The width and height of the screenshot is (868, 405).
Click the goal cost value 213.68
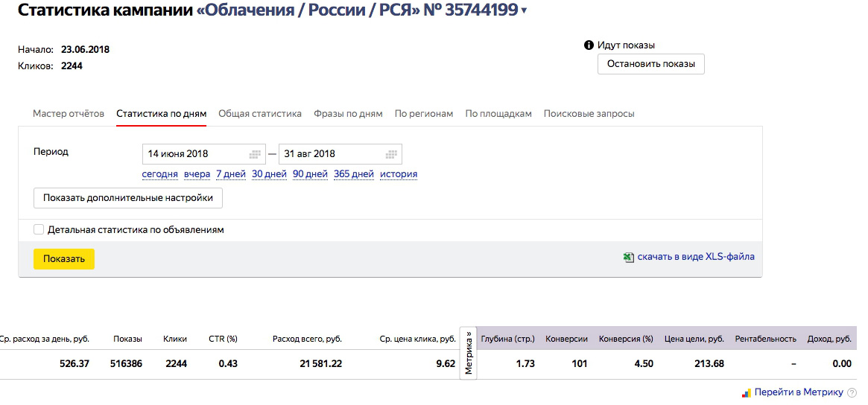coord(708,363)
